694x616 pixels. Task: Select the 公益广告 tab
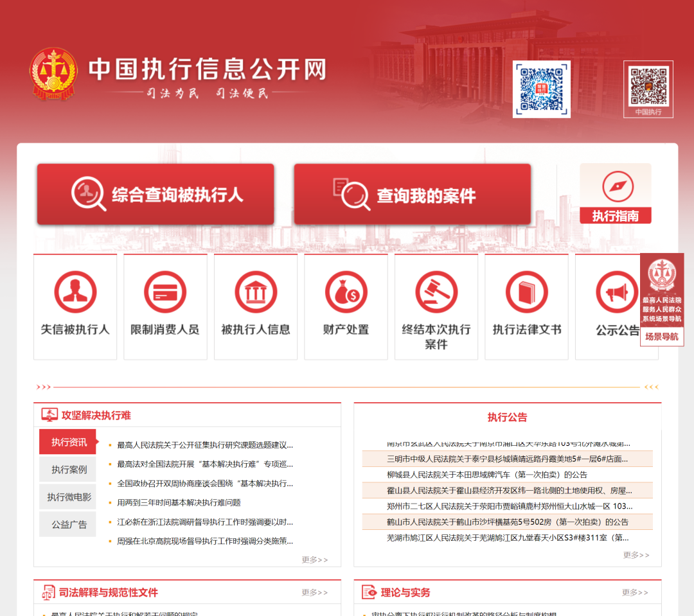pos(67,524)
